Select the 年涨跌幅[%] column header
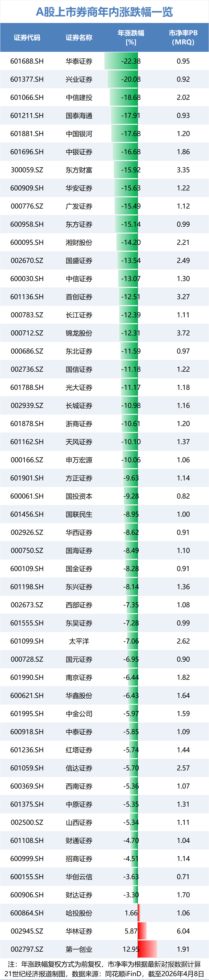 [x=131, y=38]
